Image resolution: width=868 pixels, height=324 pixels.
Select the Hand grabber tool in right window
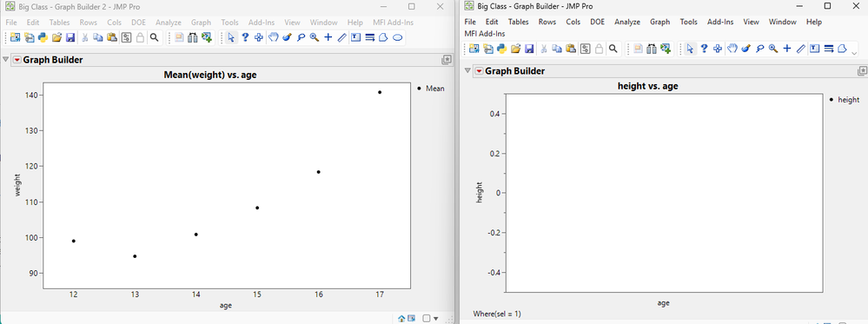(x=732, y=49)
